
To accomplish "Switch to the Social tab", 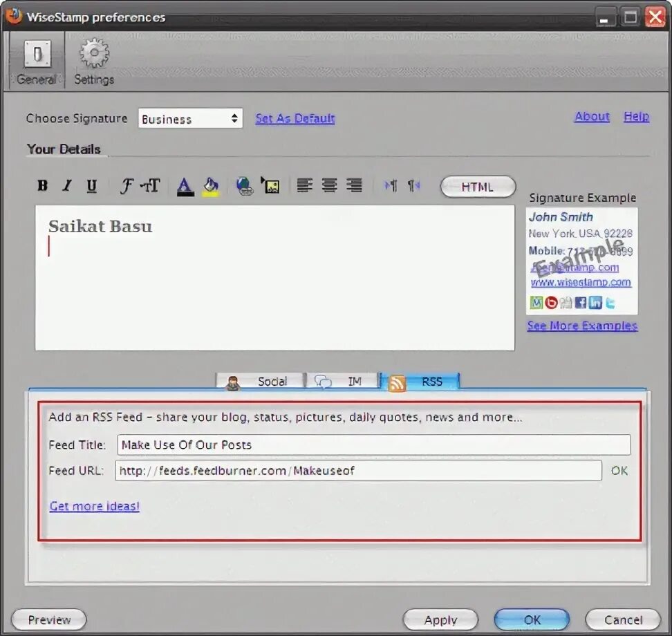I will click(260, 381).
